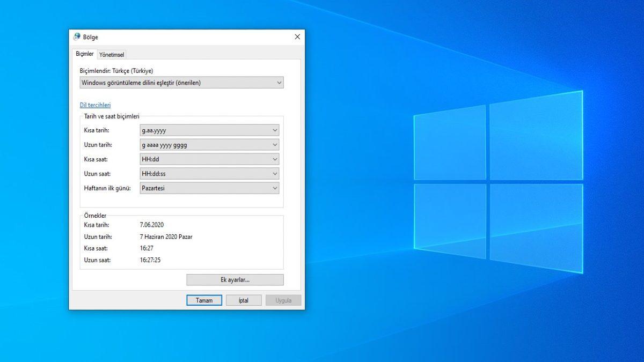This screenshot has width=644, height=362.
Task: Select the Biçimler tab
Action: [84, 54]
